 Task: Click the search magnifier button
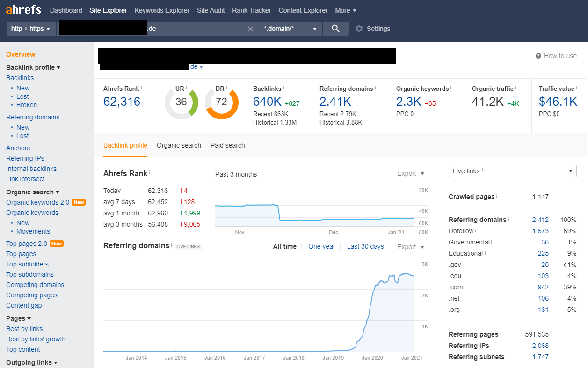click(335, 29)
